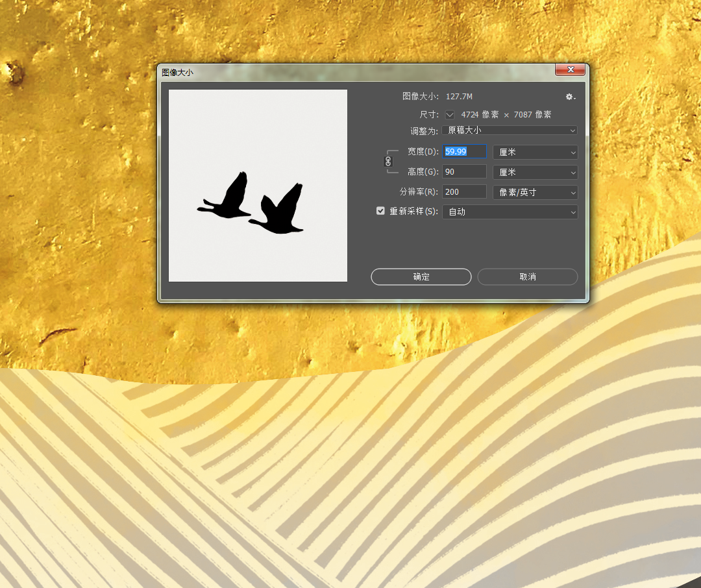701x588 pixels.
Task: Click the flying geese preview thumbnail
Action: coord(258,186)
